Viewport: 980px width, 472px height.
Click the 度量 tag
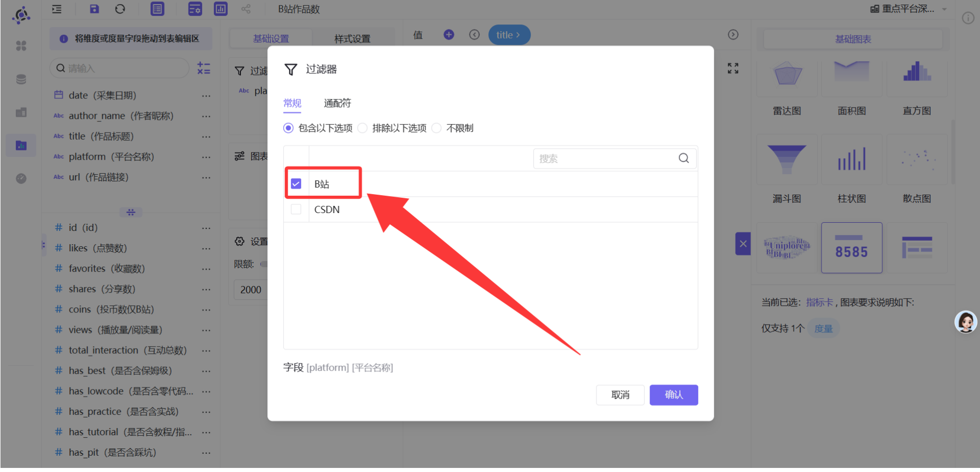(x=824, y=328)
